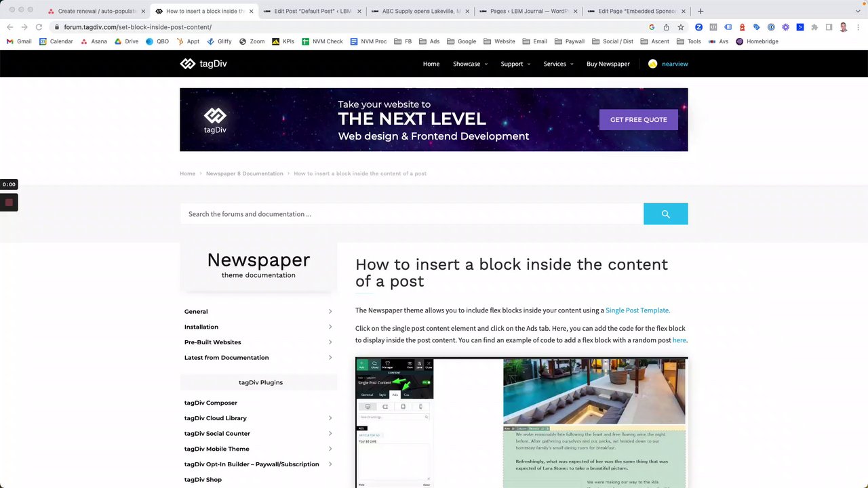Expand Latest from Documentation section
This screenshot has width=868, height=488.
tap(258, 358)
